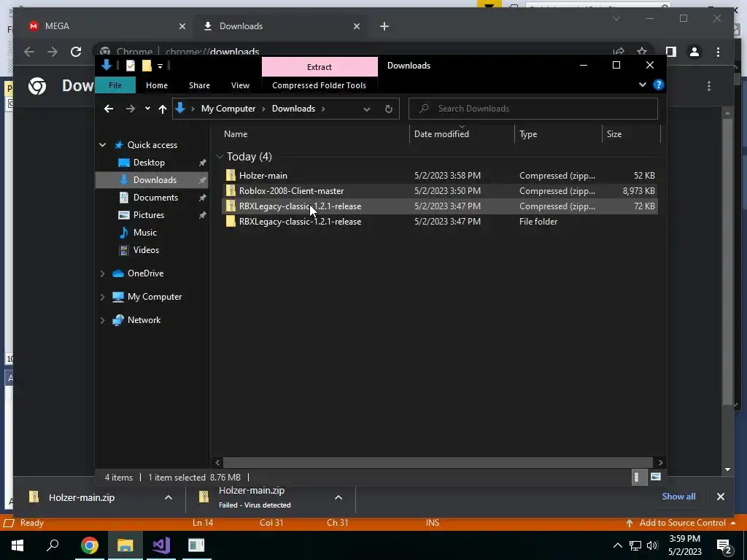Image resolution: width=747 pixels, height=560 pixels.
Task: Open the Chrome three-dot menu
Action: pos(718,52)
